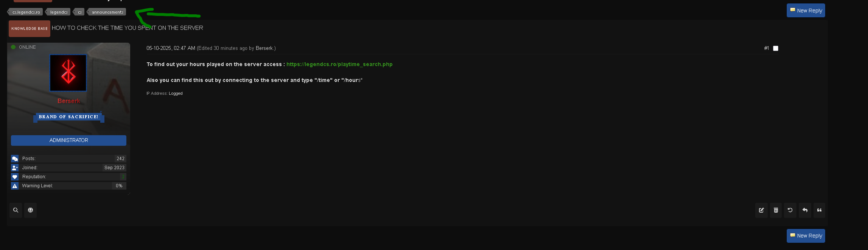Delete the post using trash icon

click(776, 210)
